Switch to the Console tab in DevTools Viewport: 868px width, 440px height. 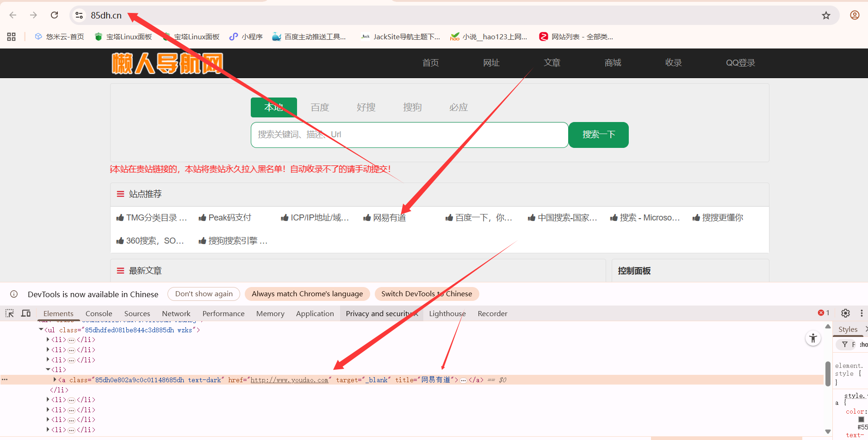99,313
